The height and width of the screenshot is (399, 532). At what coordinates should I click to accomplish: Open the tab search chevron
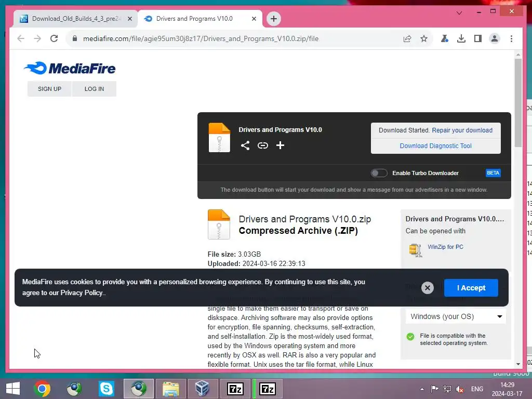click(x=459, y=13)
